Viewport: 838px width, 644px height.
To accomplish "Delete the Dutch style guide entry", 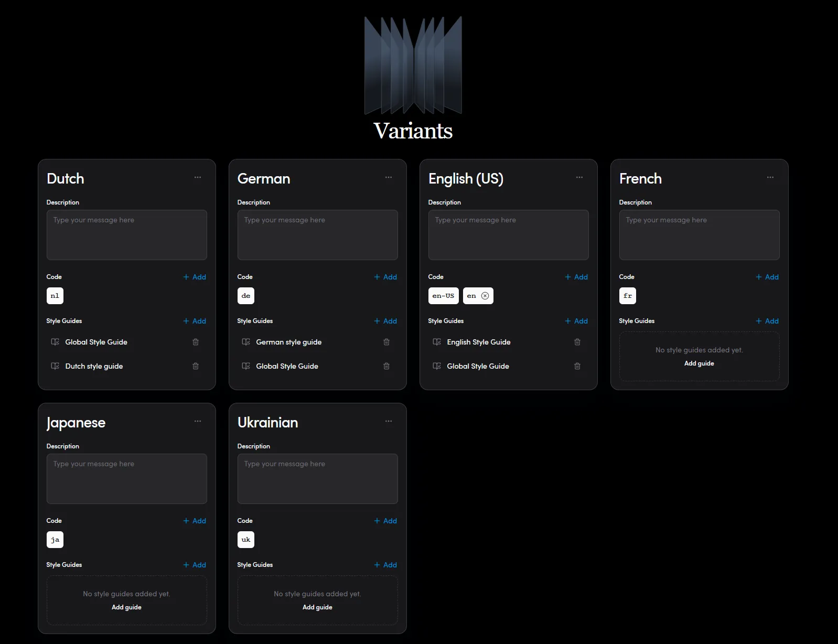I will tap(196, 366).
